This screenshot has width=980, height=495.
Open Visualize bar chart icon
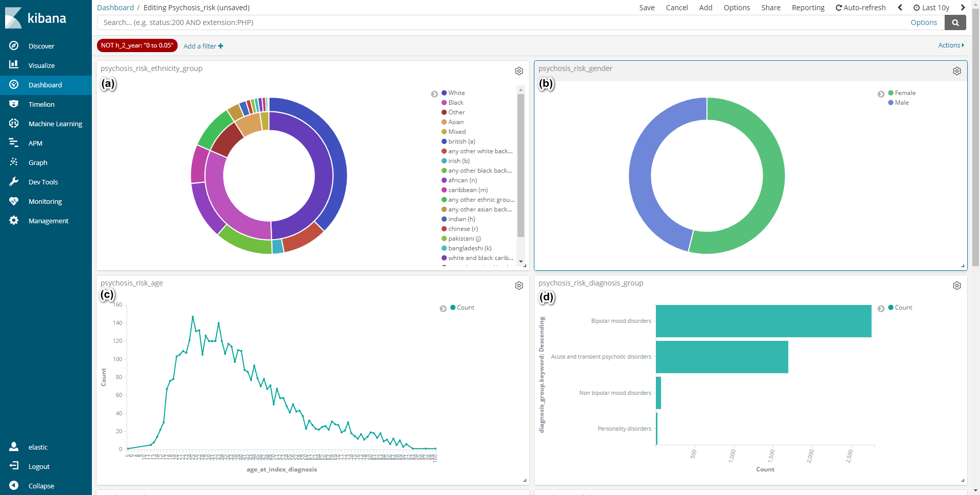coord(14,65)
